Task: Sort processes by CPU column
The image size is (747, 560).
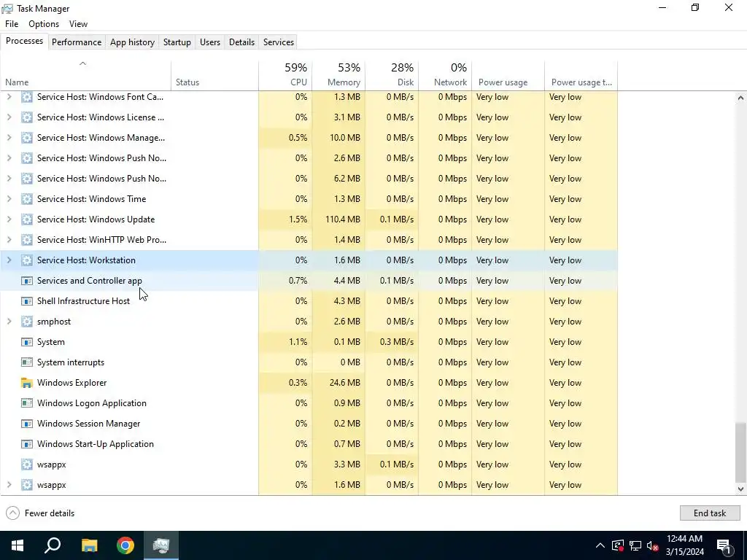Action: tap(285, 75)
